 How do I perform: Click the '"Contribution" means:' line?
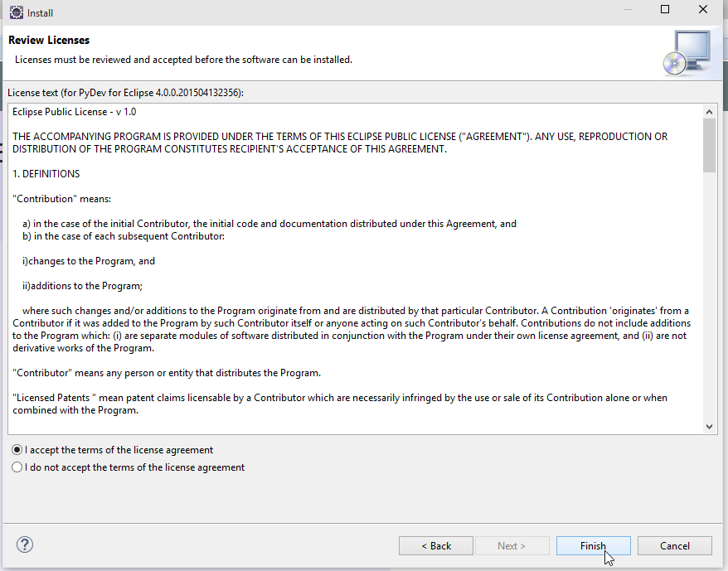coord(61,199)
